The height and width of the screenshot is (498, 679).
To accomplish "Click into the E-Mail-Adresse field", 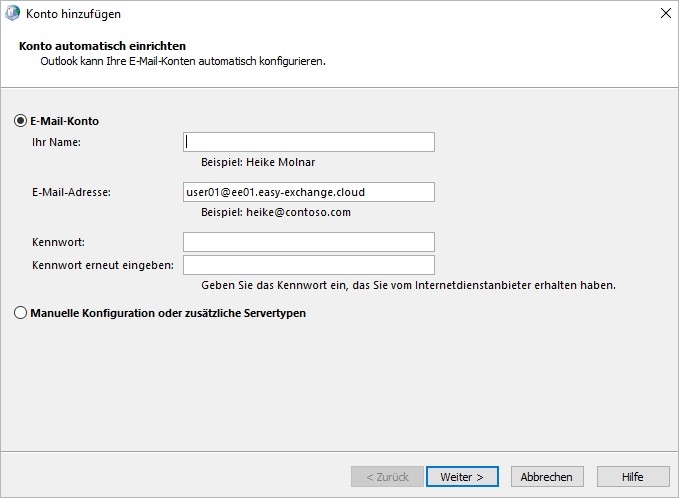I will [309, 192].
